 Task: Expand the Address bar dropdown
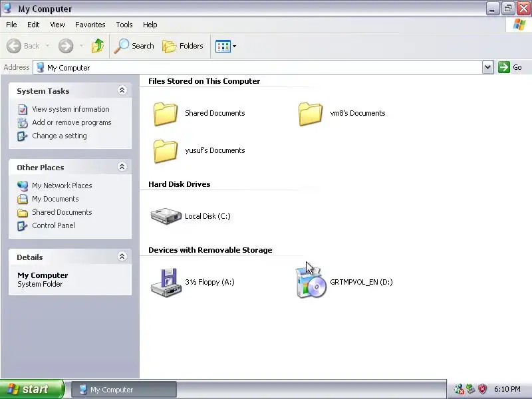[x=487, y=67]
